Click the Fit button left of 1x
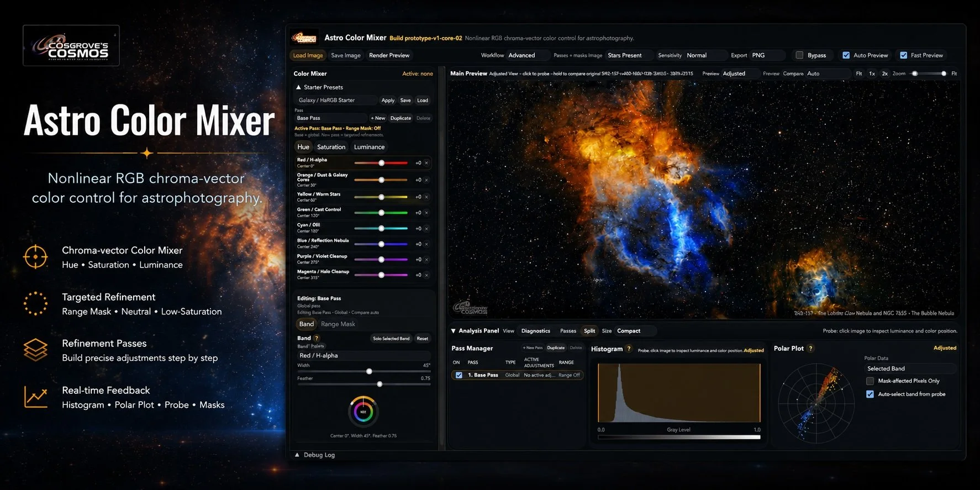Image resolution: width=980 pixels, height=490 pixels. [x=859, y=73]
